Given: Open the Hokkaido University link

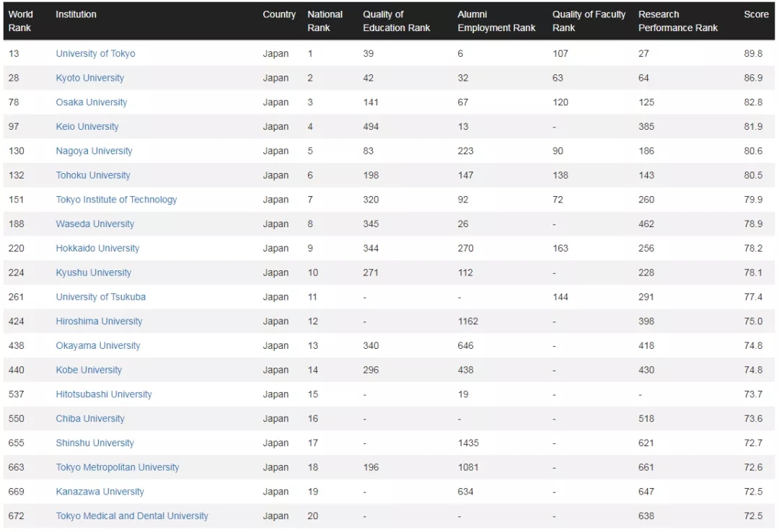Looking at the screenshot, I should click(97, 249).
